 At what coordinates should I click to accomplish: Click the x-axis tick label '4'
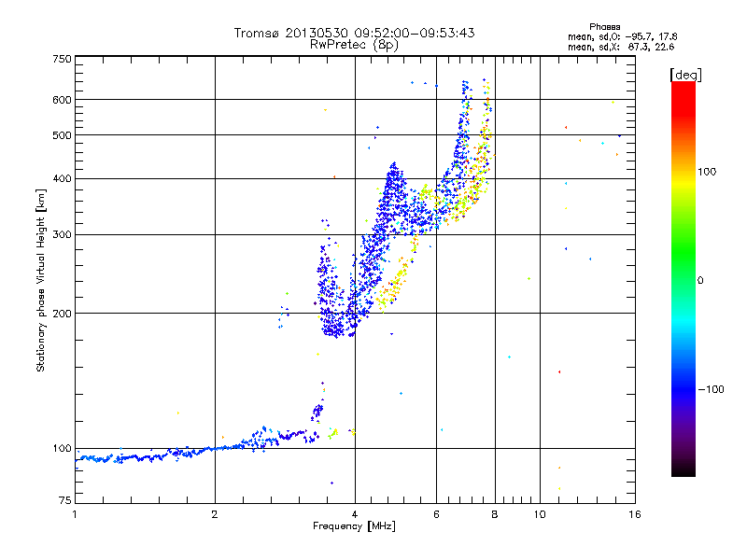355,514
